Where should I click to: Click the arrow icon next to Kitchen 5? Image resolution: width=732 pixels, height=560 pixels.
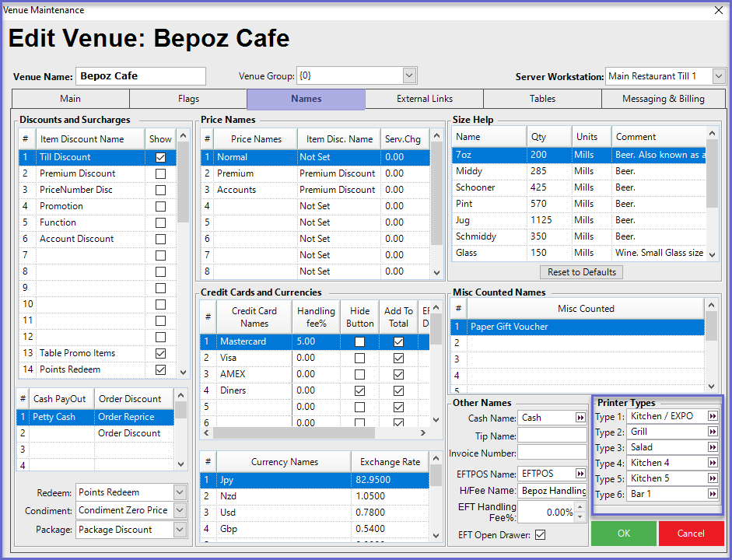pos(713,478)
